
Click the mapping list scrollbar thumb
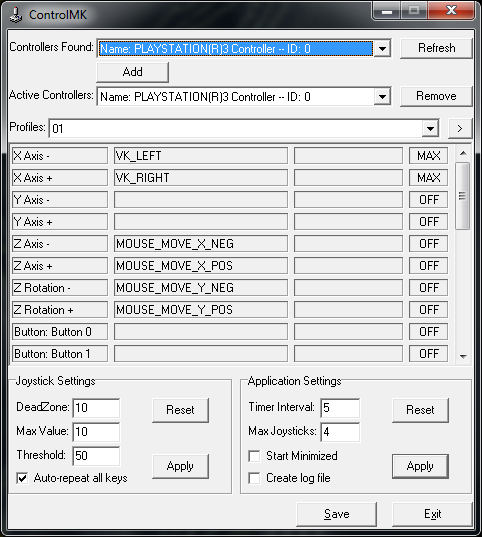[x=463, y=196]
